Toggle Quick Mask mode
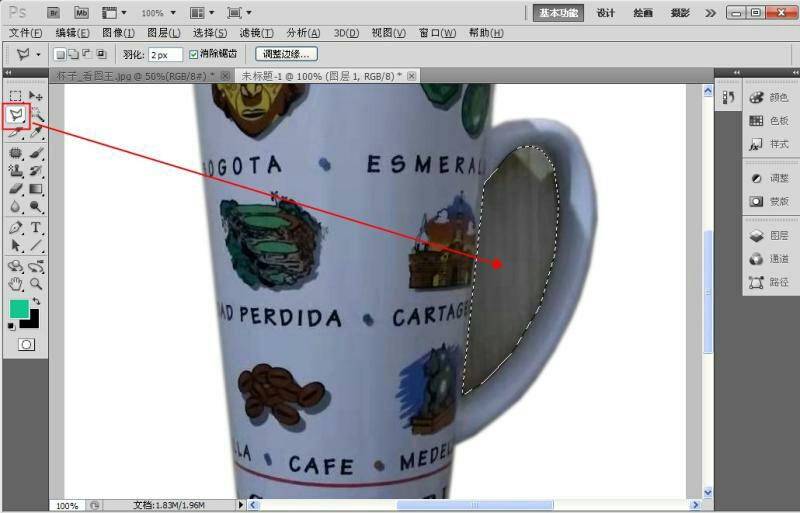The image size is (800, 513). coord(26,345)
